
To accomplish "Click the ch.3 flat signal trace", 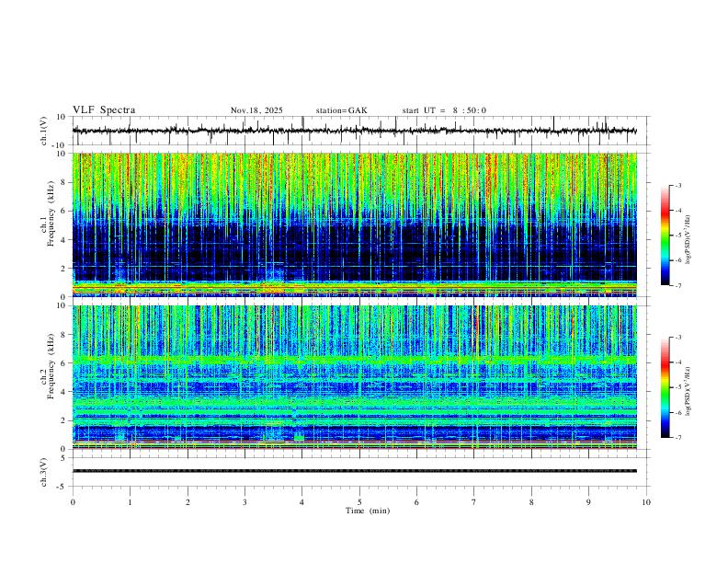I will 355,471.
